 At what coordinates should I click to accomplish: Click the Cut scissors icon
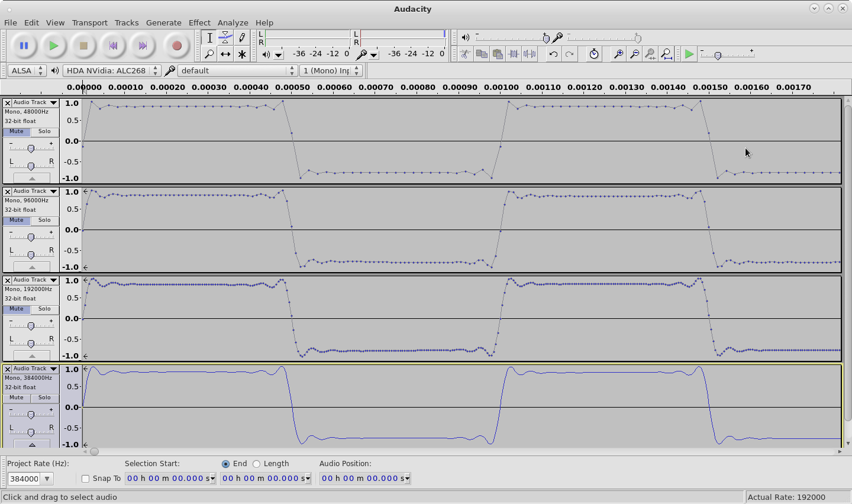point(466,54)
